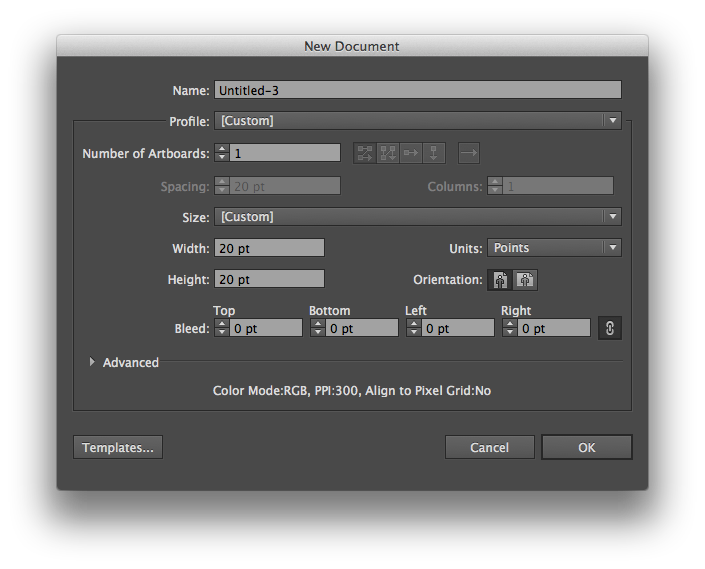
Task: Click the Width input field
Action: point(269,248)
